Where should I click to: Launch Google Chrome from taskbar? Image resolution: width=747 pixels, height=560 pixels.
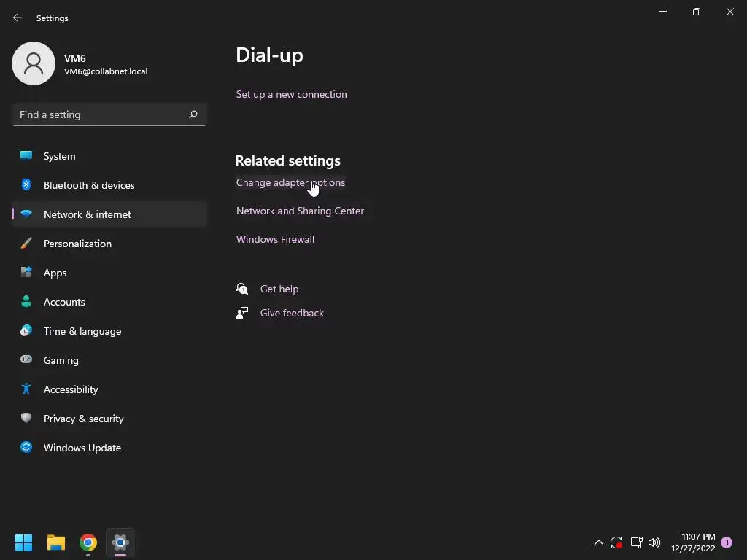(88, 542)
